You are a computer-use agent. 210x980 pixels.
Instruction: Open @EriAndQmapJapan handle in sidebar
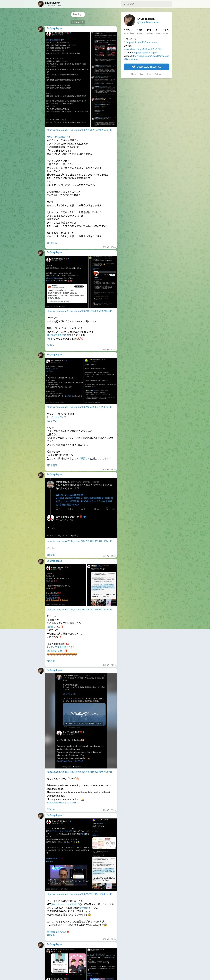(148, 22)
